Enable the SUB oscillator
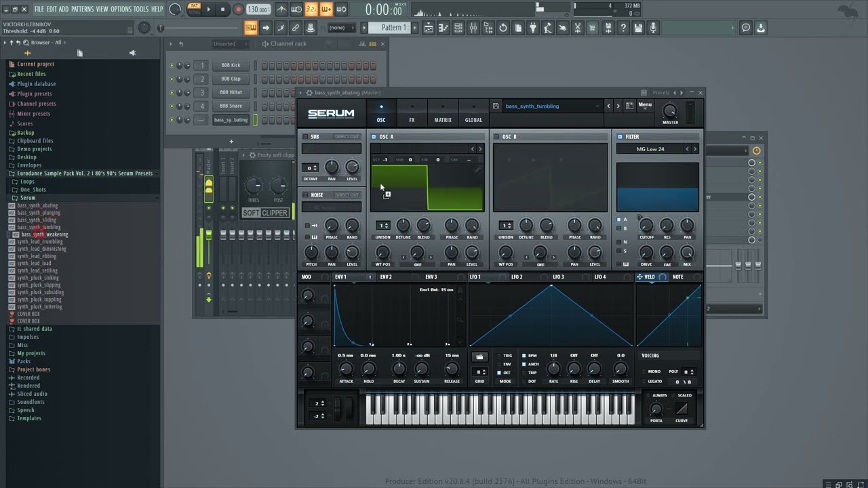 [305, 137]
